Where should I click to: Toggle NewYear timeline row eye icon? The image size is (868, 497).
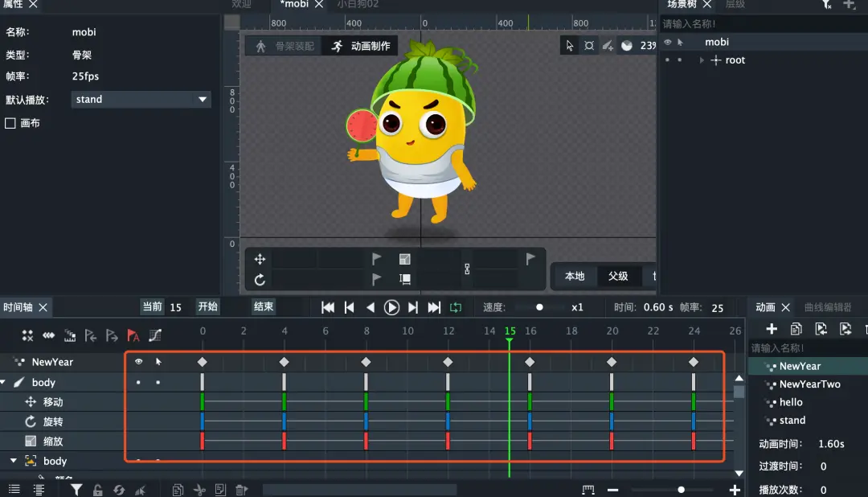click(138, 362)
